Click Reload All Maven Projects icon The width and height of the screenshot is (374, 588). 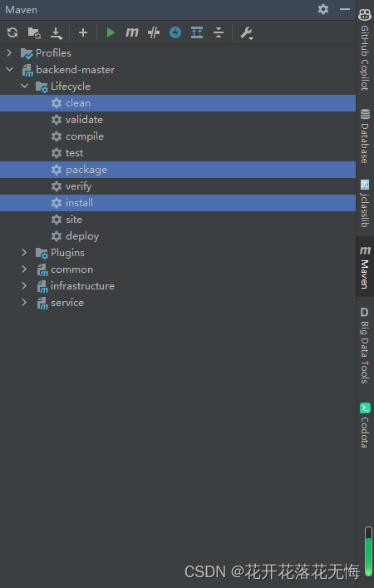click(12, 32)
